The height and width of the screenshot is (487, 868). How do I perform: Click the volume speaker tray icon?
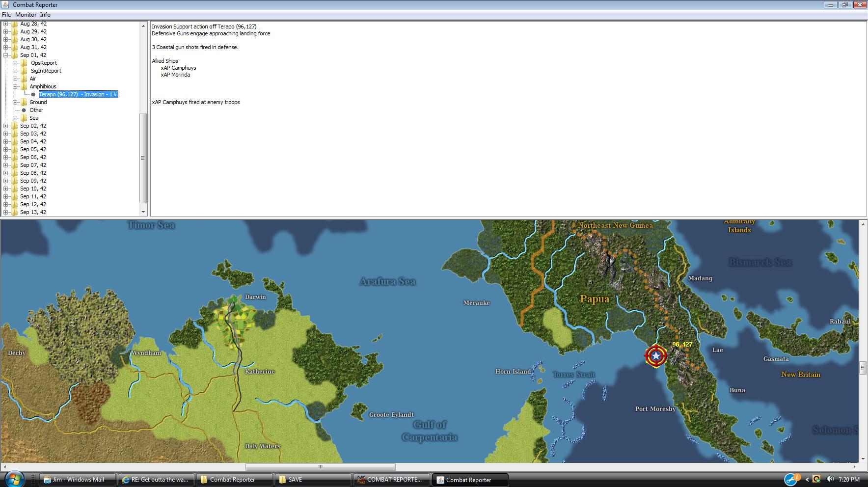click(829, 479)
